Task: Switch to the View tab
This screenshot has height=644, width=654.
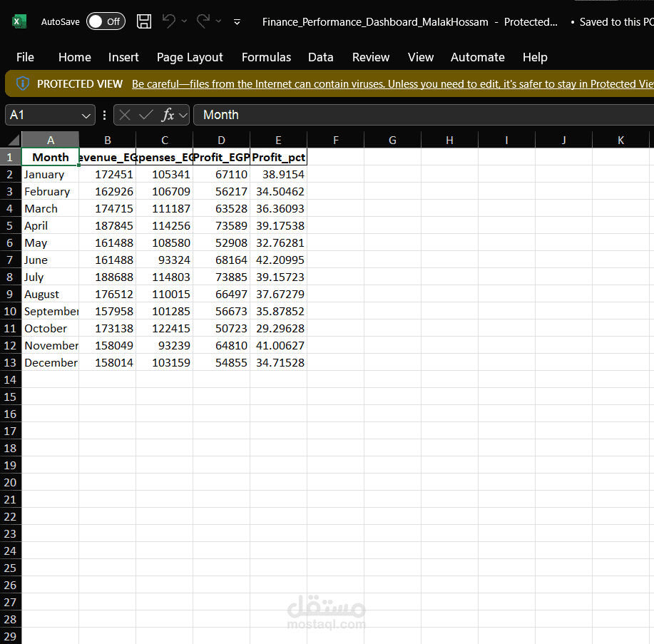Action: (421, 57)
